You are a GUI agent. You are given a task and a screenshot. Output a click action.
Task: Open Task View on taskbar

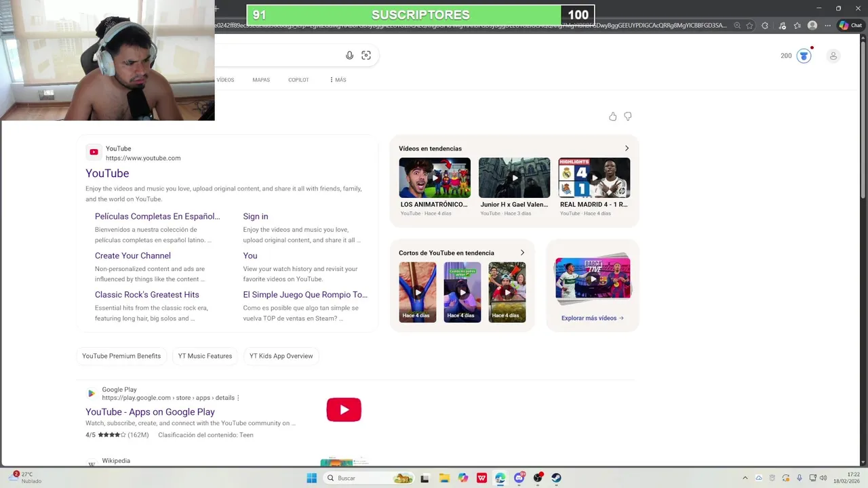pos(425,478)
